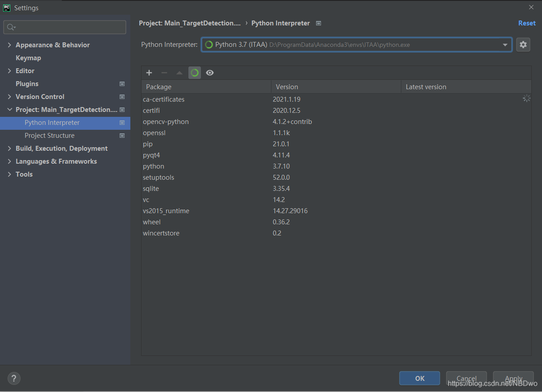Select the certifi package row
Screen dimensions: 542x392
click(x=336, y=111)
